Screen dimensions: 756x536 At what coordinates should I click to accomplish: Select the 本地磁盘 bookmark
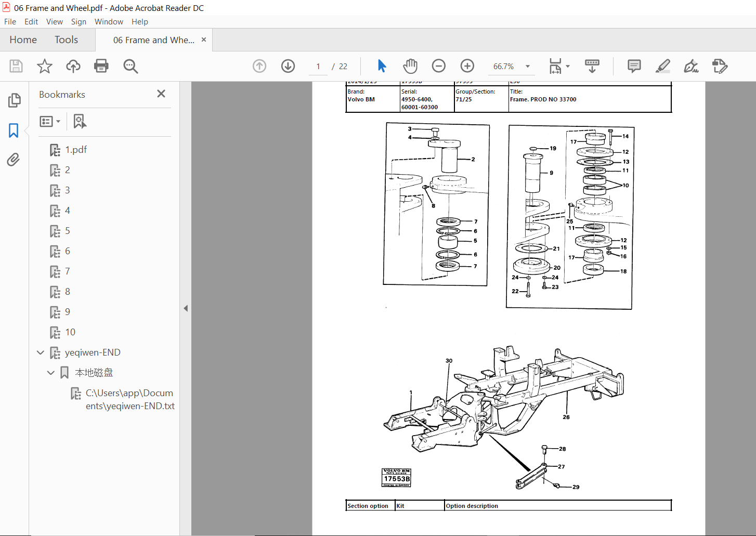(x=94, y=373)
